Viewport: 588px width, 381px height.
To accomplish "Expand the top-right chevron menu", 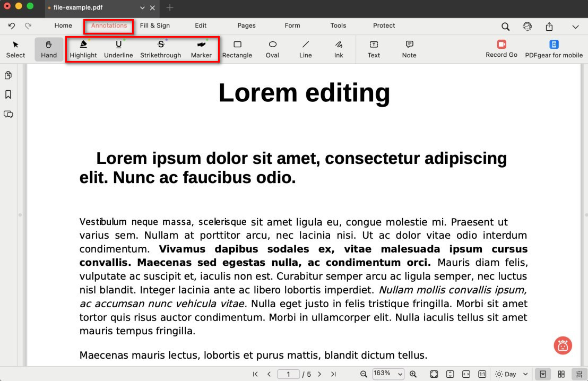I will tap(575, 27).
